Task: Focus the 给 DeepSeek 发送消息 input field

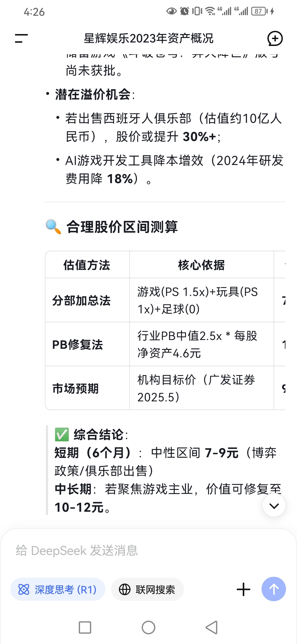Action: tap(148, 550)
